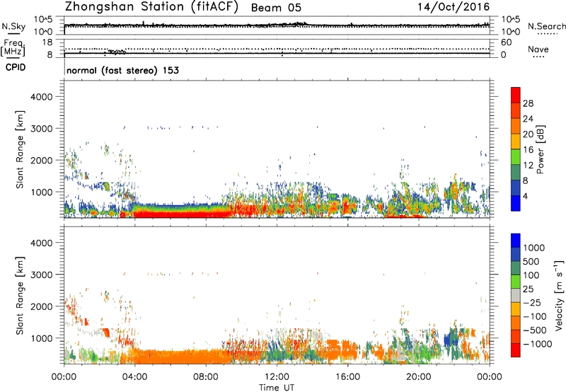
Task: Click the '12:00' time tick label
Action: [277, 377]
